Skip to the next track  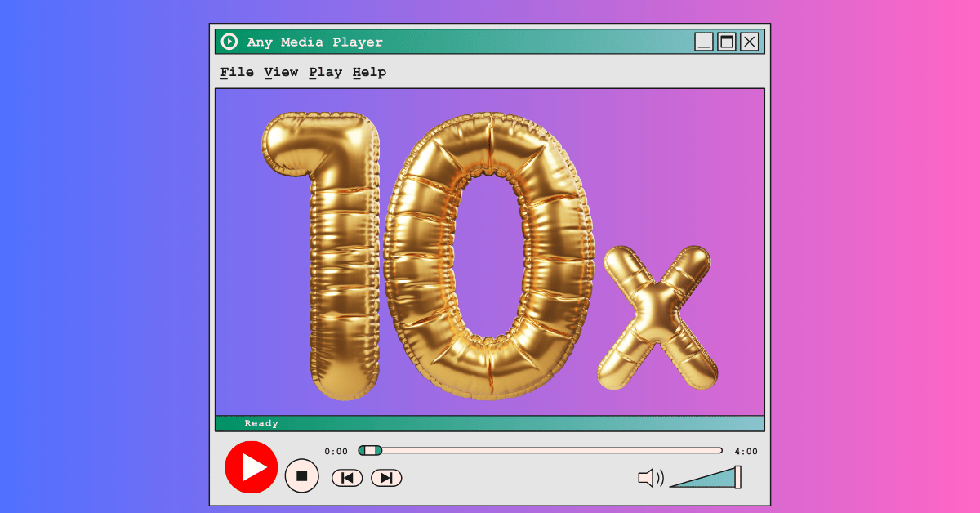click(x=385, y=477)
